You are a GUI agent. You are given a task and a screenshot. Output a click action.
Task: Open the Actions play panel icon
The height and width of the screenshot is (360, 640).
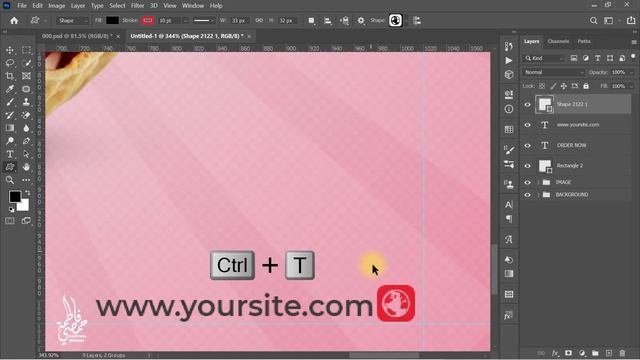coord(509,60)
